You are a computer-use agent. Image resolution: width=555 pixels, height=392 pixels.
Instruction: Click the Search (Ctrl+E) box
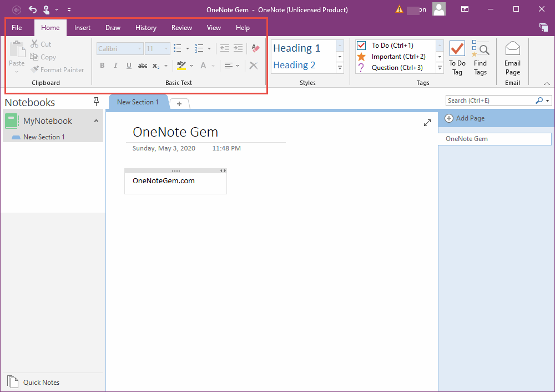click(x=490, y=100)
